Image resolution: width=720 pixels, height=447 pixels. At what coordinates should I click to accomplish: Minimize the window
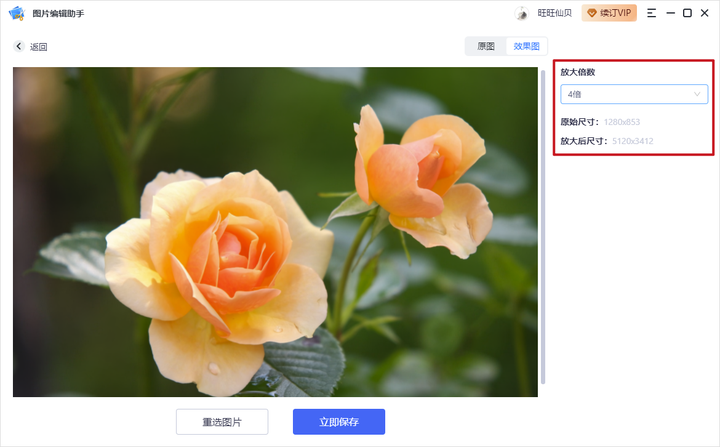(x=670, y=13)
